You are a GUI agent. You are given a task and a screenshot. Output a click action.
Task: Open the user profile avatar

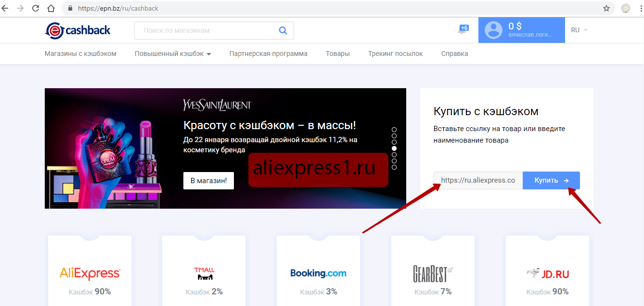click(x=493, y=30)
